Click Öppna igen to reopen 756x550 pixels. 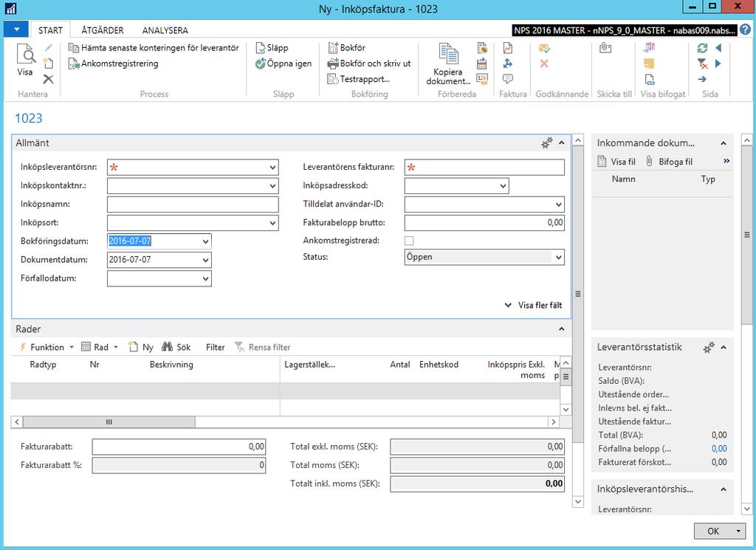[283, 63]
